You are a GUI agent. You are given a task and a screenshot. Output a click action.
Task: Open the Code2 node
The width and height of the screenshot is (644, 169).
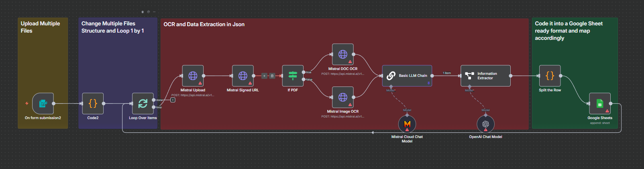point(93,103)
